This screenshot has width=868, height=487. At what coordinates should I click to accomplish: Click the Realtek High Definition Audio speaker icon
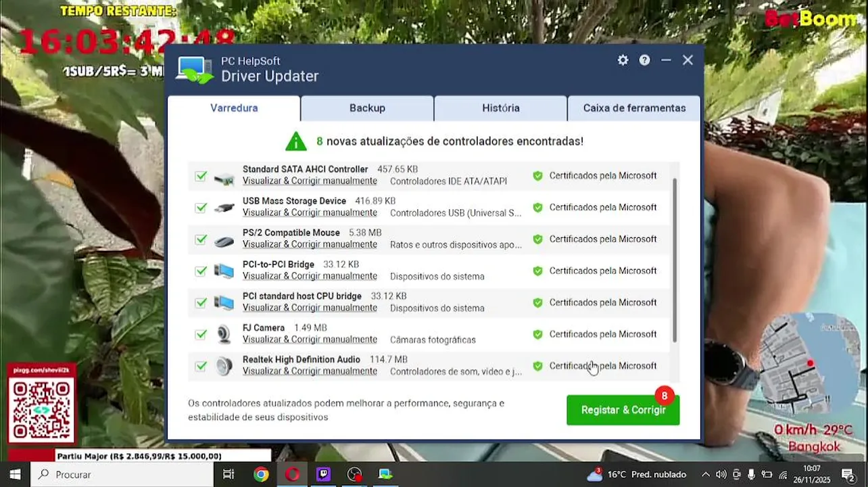[x=224, y=366]
